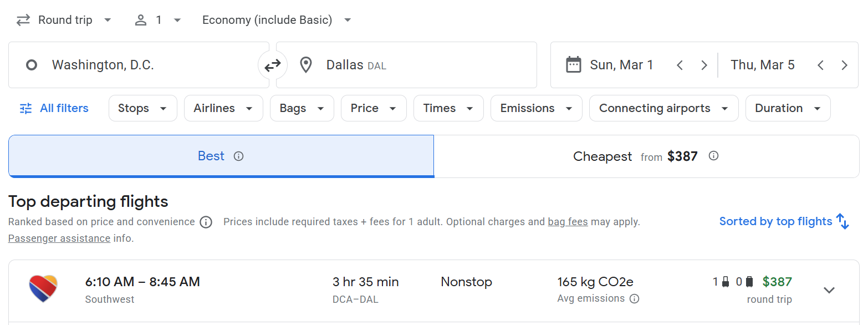Go to next day for departure date

704,65
